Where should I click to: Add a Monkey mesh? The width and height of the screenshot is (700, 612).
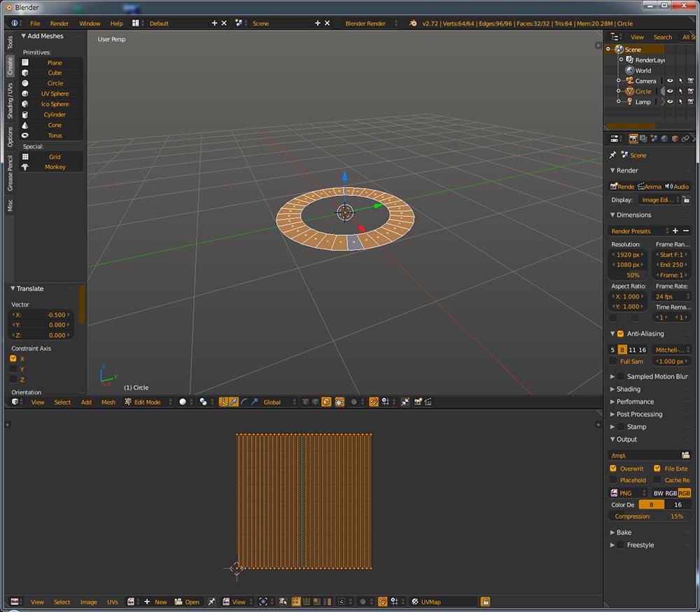[x=55, y=167]
